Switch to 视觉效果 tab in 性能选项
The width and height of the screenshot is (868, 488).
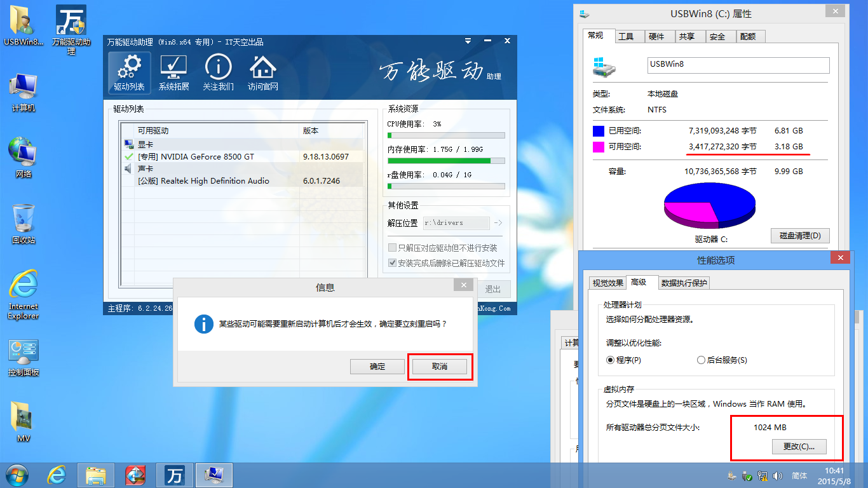[x=607, y=283]
